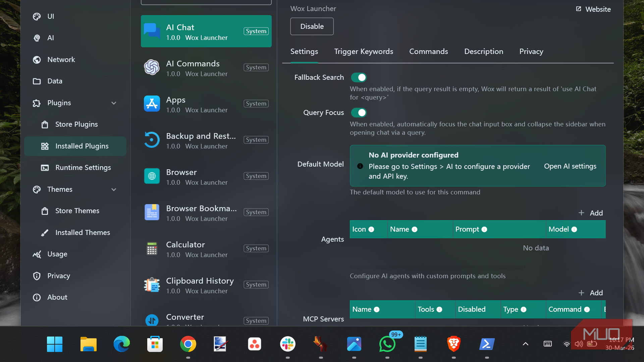Open the Website link

tap(593, 9)
